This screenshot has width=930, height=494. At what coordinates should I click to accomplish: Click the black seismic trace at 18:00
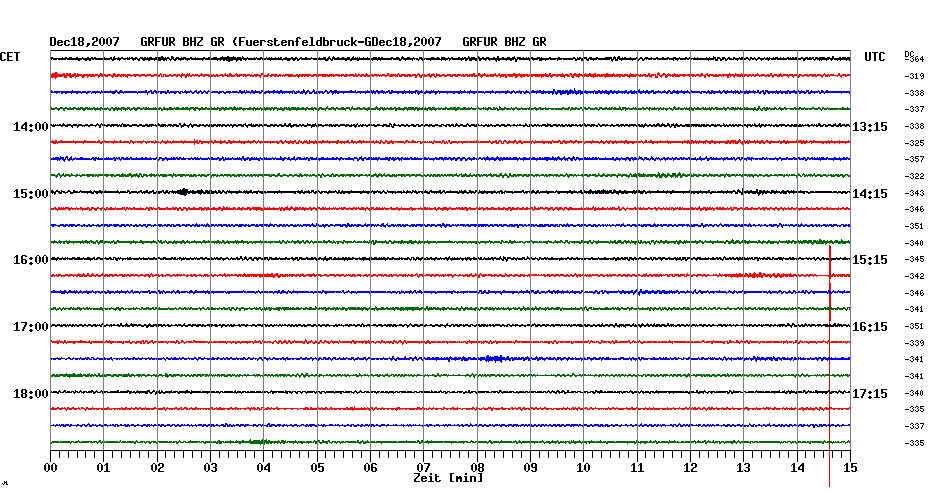(450, 392)
